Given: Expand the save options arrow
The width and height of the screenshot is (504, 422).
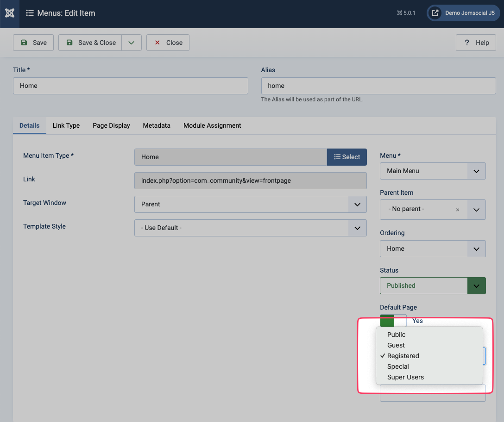Looking at the screenshot, I should (132, 43).
